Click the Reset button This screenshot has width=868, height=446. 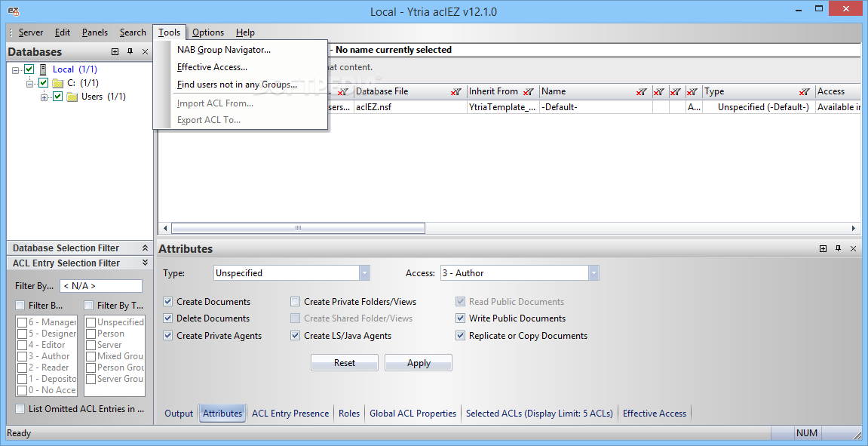click(345, 363)
